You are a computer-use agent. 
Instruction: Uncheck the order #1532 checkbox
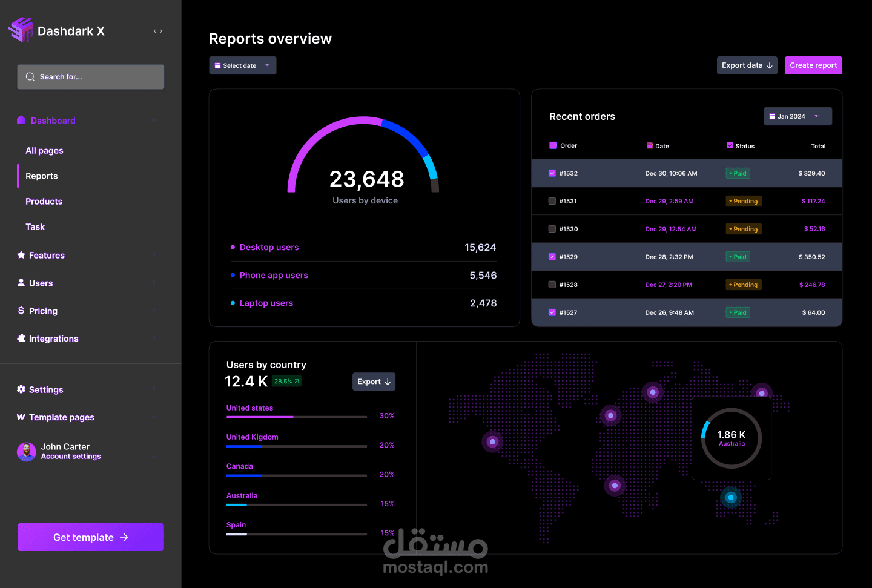pos(552,173)
